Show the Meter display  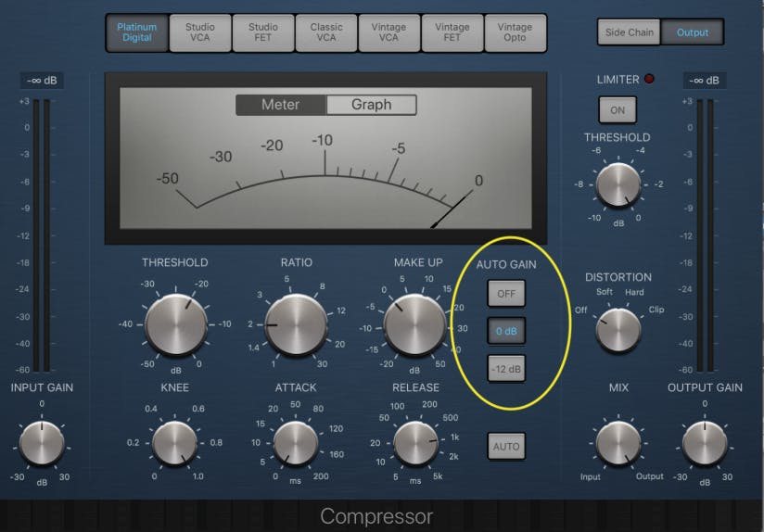[x=280, y=105]
